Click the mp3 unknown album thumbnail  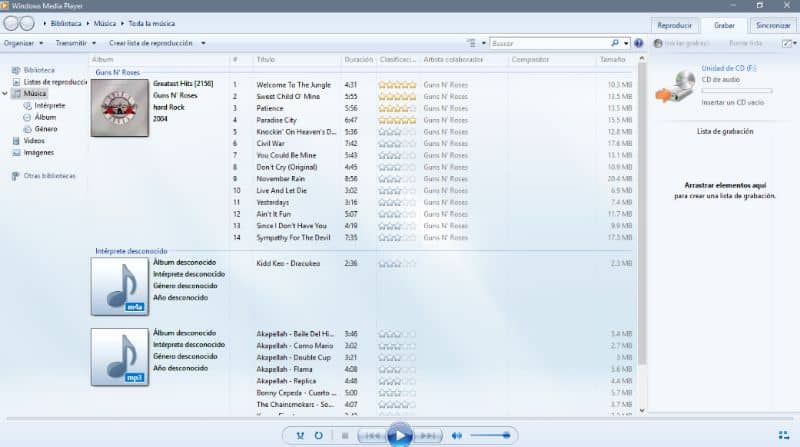[x=120, y=357]
